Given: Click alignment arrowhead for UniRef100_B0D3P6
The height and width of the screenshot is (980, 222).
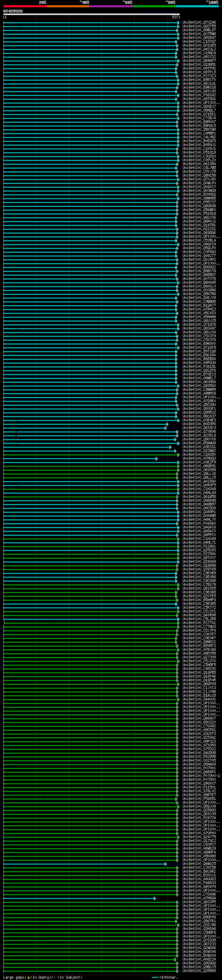Looking at the screenshot, I should point(167,424).
